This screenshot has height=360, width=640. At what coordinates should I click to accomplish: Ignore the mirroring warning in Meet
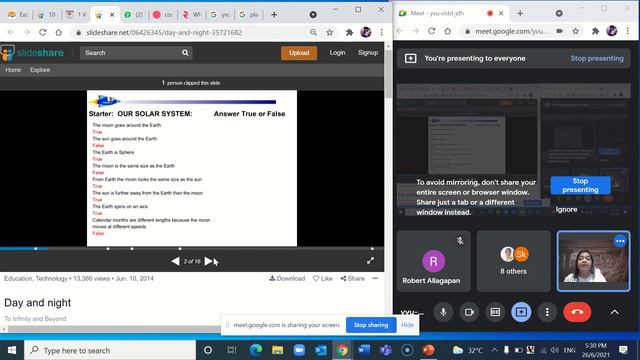point(566,209)
